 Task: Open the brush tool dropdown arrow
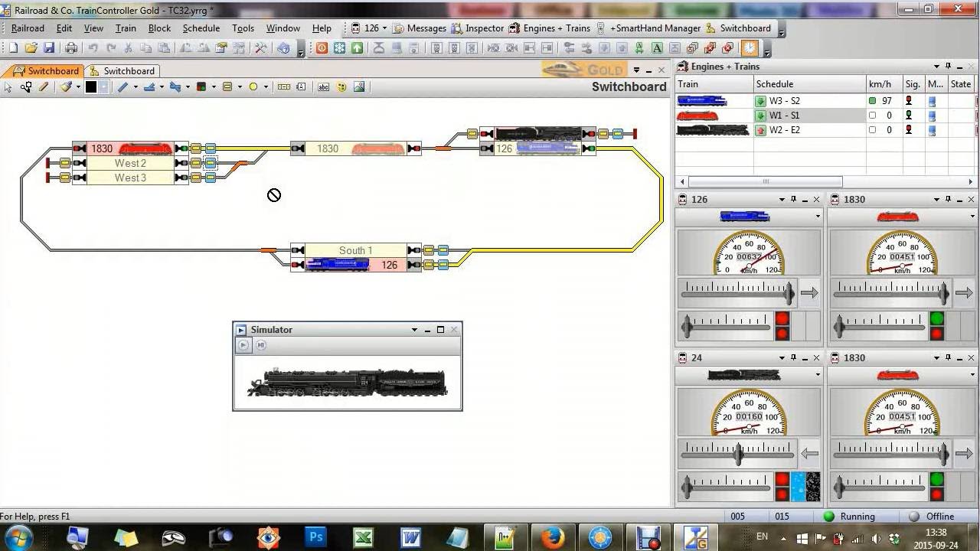[x=78, y=87]
